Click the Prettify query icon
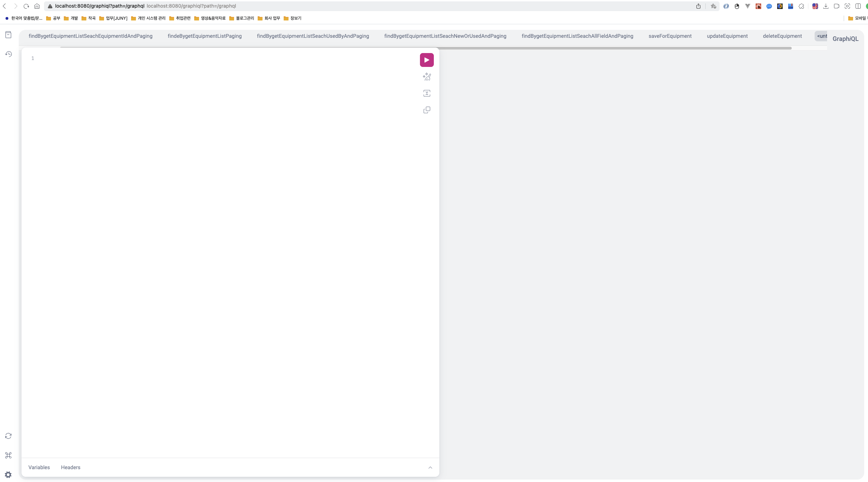The image size is (868, 482). (427, 77)
